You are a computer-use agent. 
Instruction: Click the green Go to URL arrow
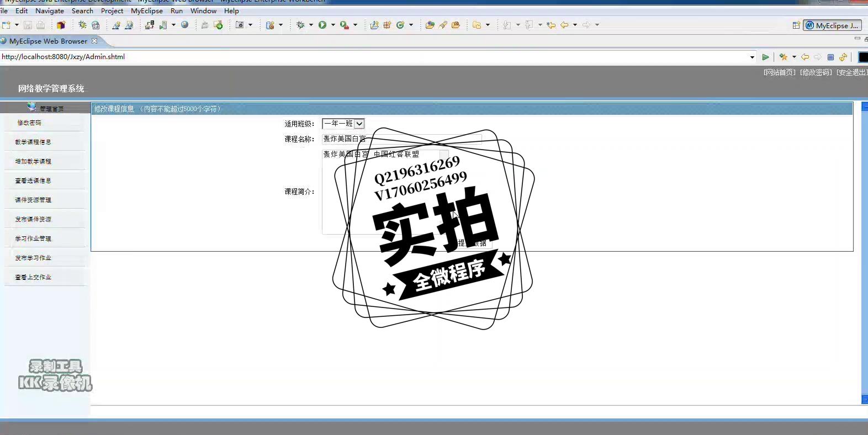(x=765, y=57)
